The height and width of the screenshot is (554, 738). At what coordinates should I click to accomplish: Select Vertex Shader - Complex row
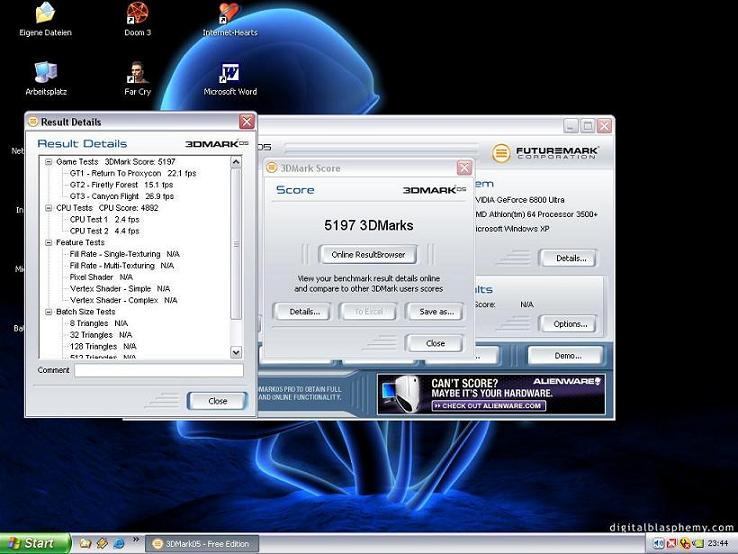click(124, 300)
